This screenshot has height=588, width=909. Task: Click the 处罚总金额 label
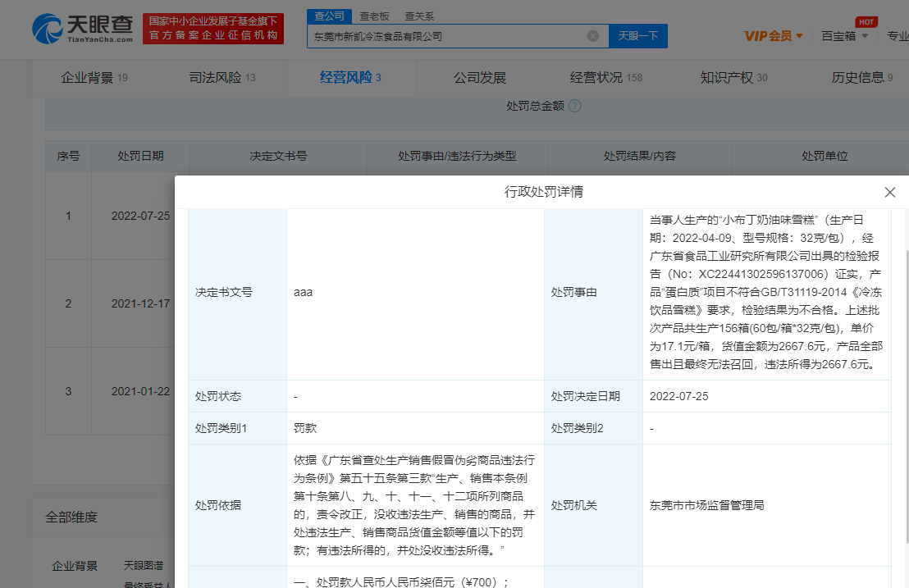point(535,106)
